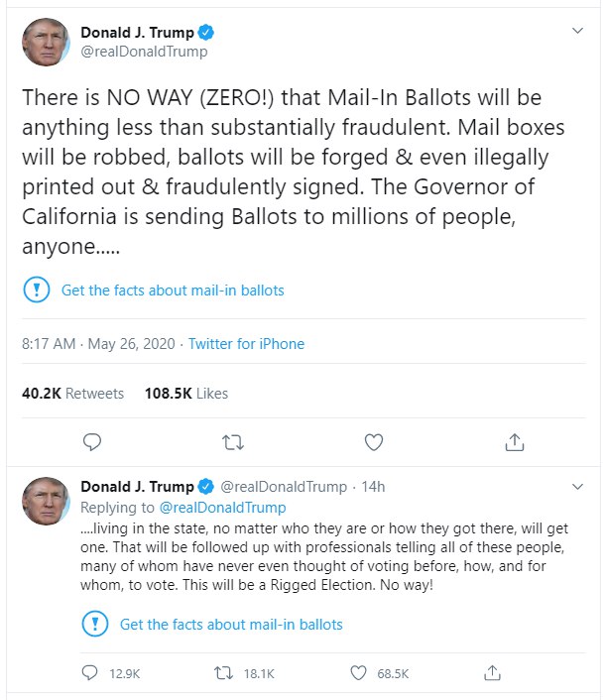Screen dimensions: 606x700
Task: Click the @realDonaldTrump mention after Replying to
Action: tap(222, 508)
